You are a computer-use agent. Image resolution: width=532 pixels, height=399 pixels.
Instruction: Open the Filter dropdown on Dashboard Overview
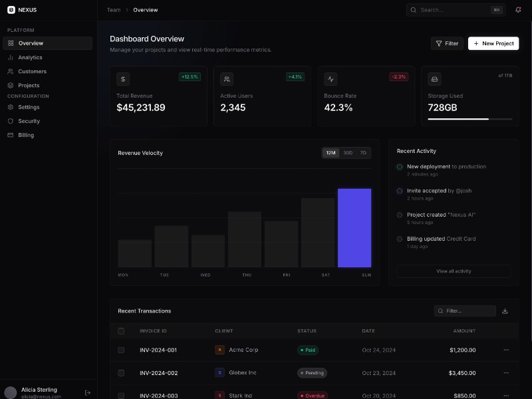[x=447, y=43]
